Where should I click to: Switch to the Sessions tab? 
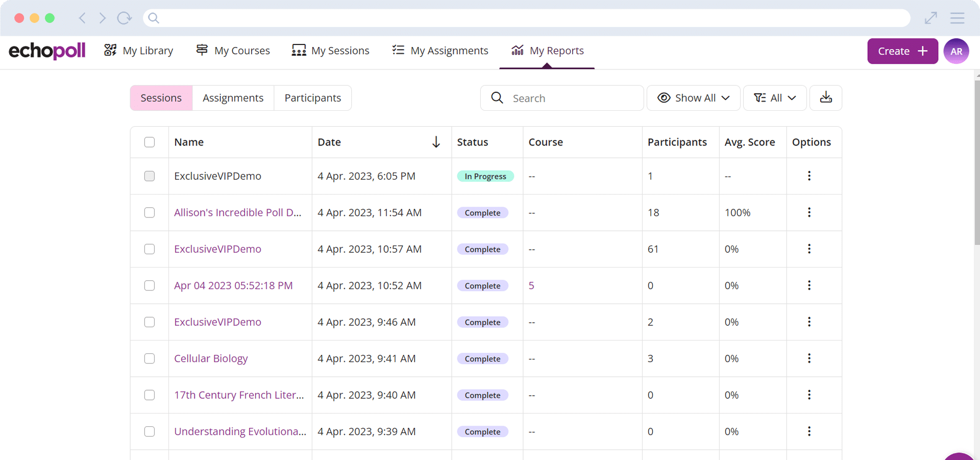pyautogui.click(x=161, y=98)
